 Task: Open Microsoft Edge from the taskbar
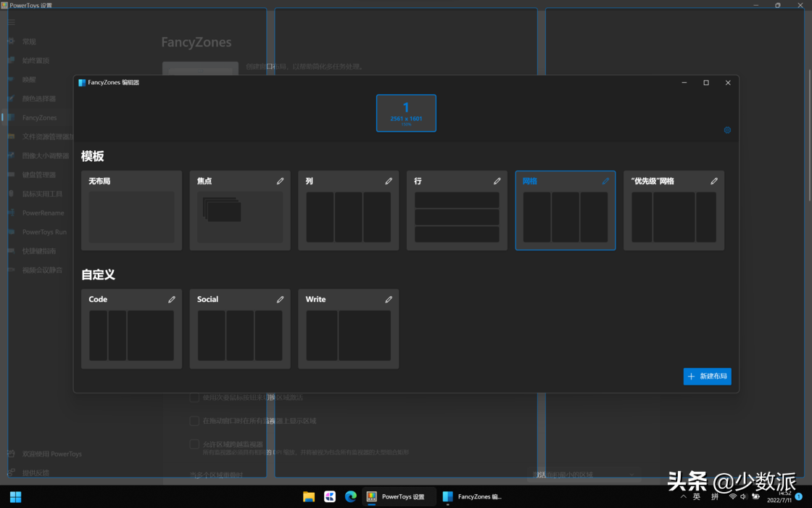[351, 497]
